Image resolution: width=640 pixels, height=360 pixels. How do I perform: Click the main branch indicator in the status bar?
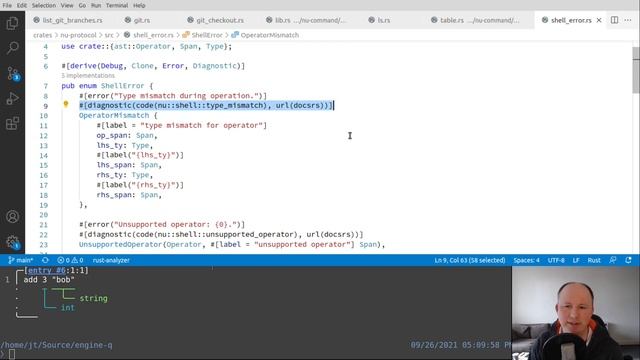[x=20, y=260]
